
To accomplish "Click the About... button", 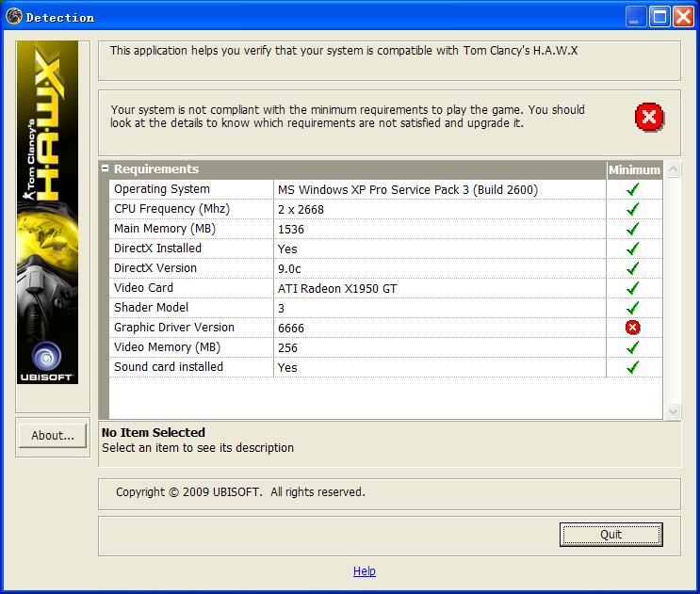I will point(53,435).
